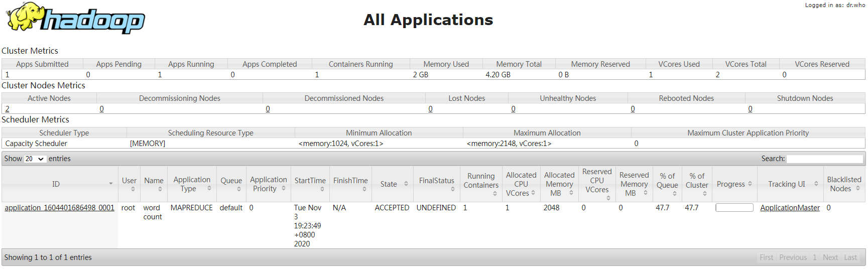Click 'Showing 1 to 1 of 1 entries'
The image size is (868, 269).
pyautogui.click(x=48, y=257)
